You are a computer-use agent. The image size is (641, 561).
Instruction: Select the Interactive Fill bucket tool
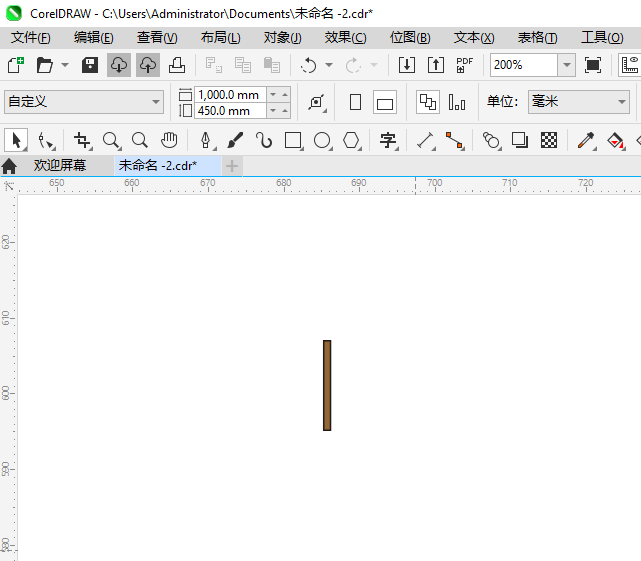click(615, 141)
